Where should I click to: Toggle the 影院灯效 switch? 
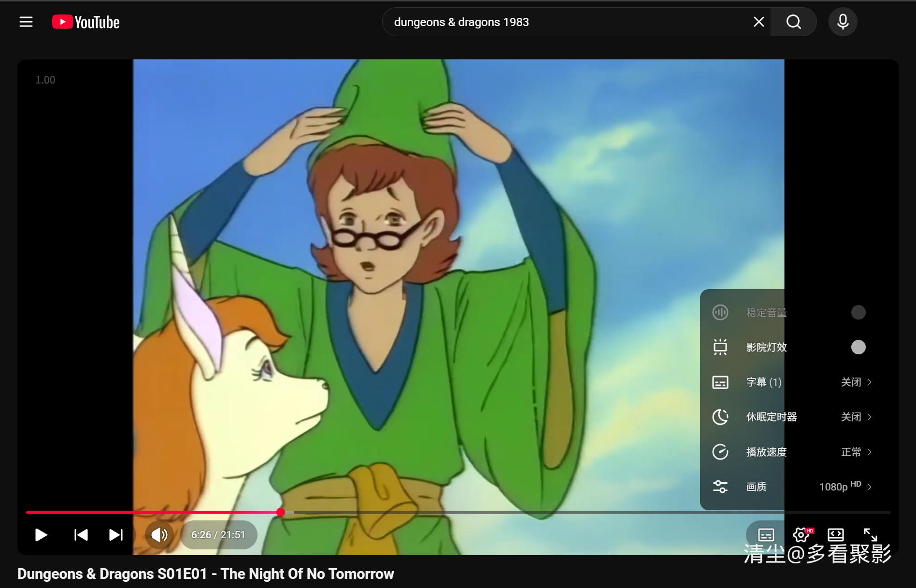[x=858, y=347]
